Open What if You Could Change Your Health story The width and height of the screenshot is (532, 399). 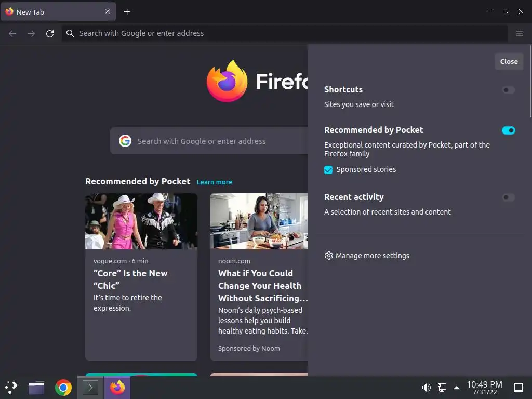263,286
